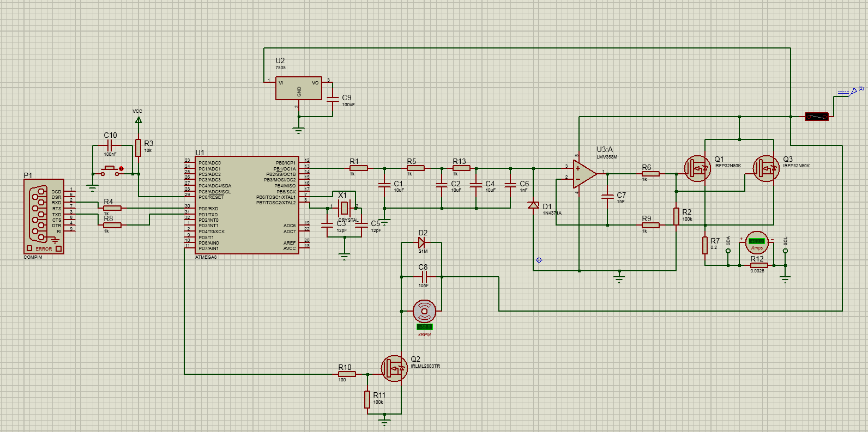Select the C4 10uF capacitor
The height and width of the screenshot is (432, 868).
point(476,185)
